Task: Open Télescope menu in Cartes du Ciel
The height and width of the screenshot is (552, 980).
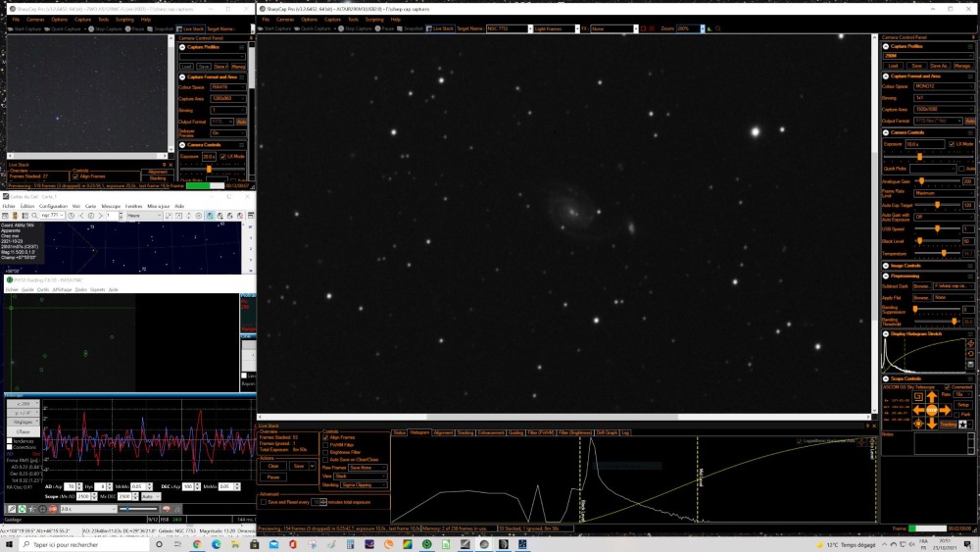Action: [111, 206]
